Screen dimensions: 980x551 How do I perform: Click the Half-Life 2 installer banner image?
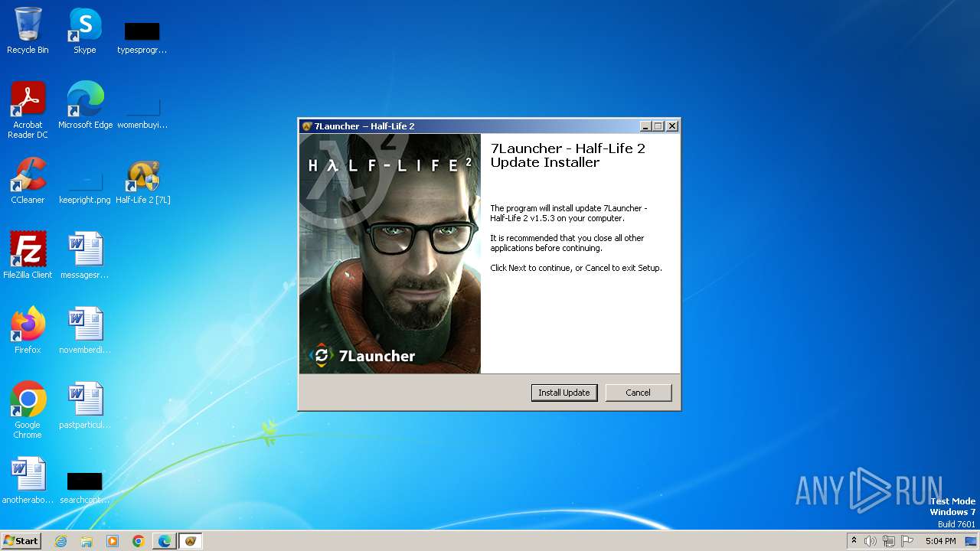pyautogui.click(x=390, y=254)
